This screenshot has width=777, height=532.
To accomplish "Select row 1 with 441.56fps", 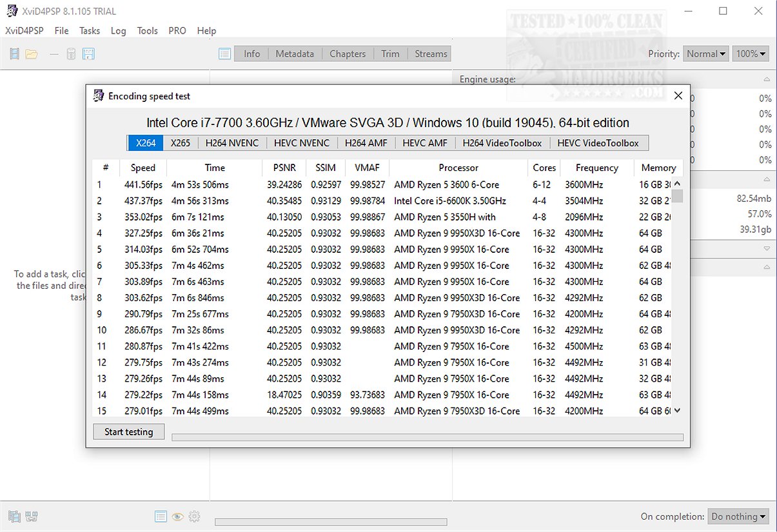I will (382, 184).
